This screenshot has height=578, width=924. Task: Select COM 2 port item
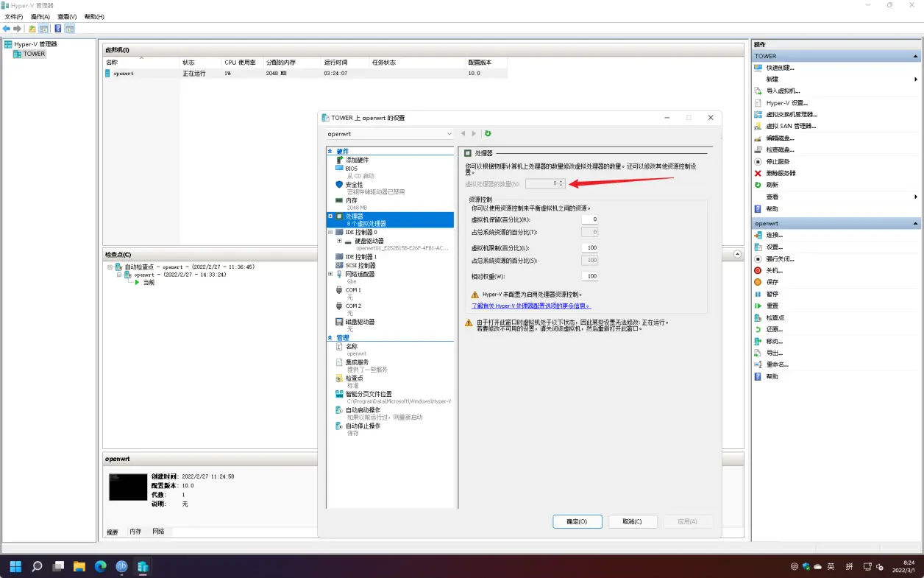[353, 306]
